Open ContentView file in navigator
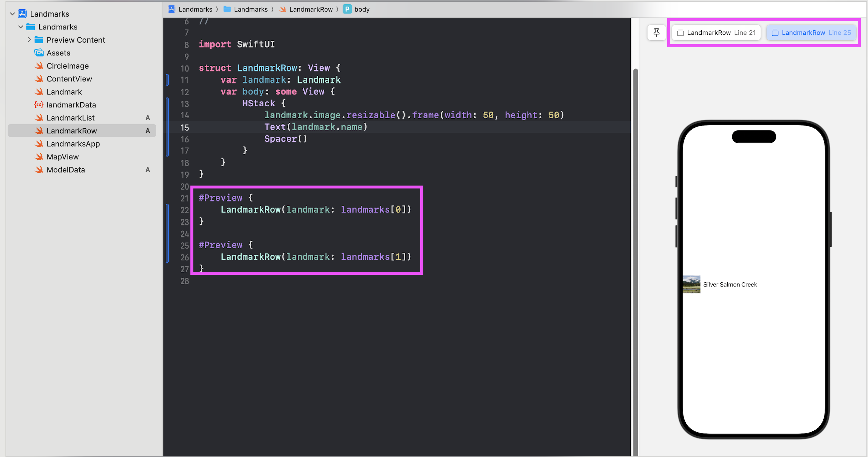The width and height of the screenshot is (868, 457). click(69, 79)
